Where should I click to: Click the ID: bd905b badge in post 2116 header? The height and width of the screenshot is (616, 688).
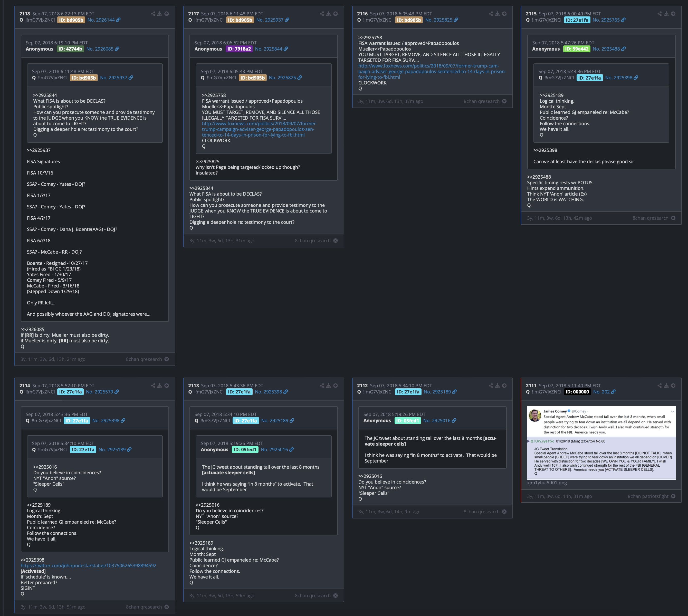[409, 20]
